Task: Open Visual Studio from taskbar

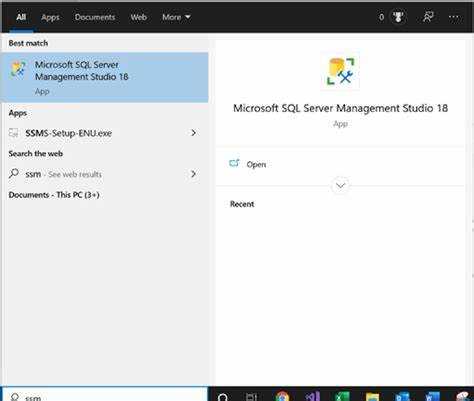Action: point(313,396)
